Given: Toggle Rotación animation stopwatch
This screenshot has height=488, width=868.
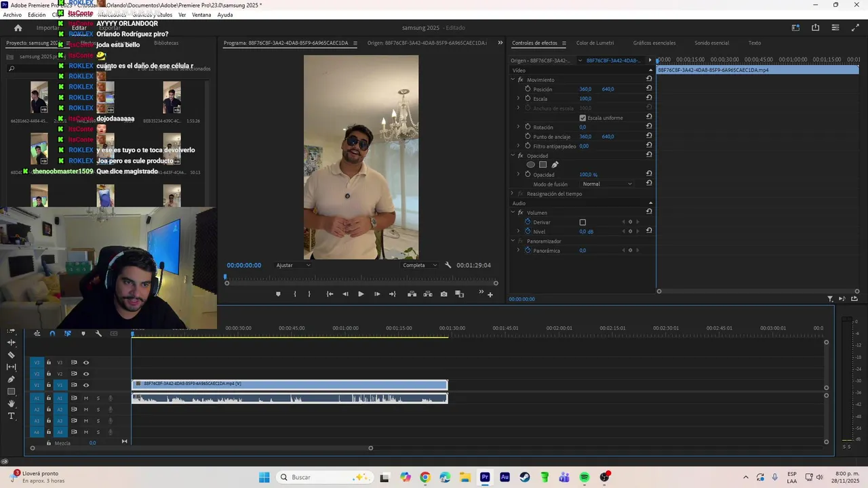Looking at the screenshot, I should click(x=528, y=127).
